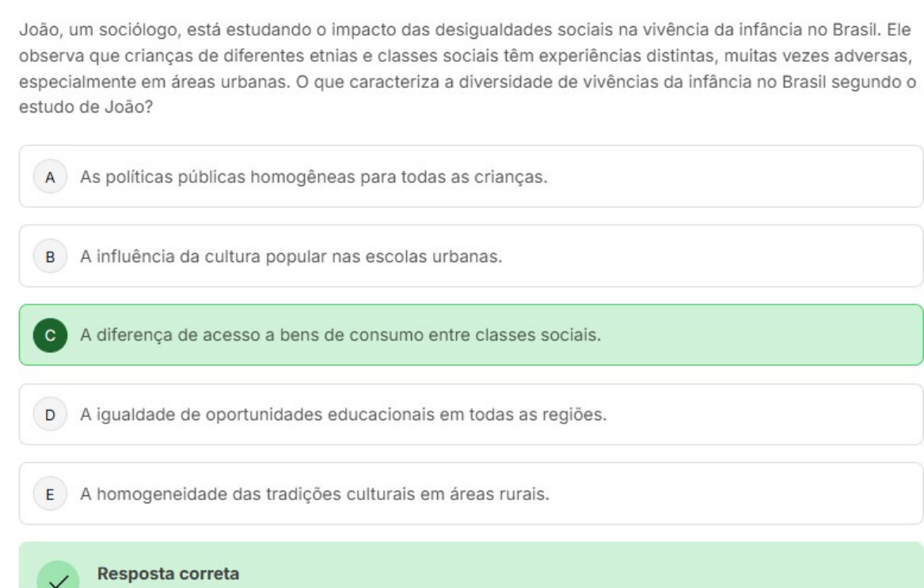The width and height of the screenshot is (924, 588).
Task: Click the green checkmark icon
Action: [55, 577]
